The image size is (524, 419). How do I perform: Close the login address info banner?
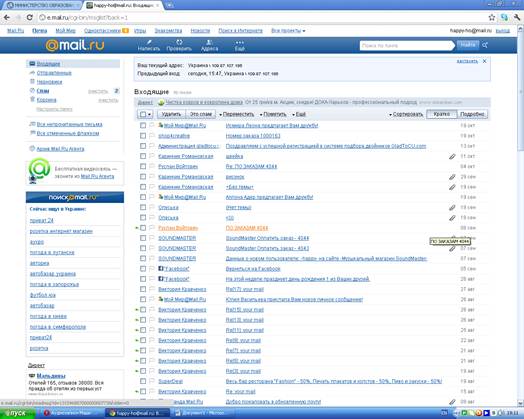[485, 61]
